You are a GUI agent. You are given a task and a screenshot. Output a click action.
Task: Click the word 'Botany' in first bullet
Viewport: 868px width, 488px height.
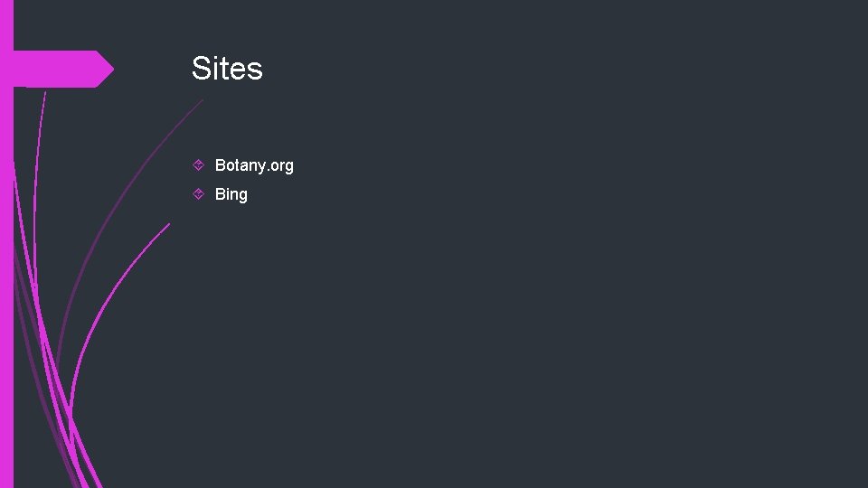click(x=239, y=165)
